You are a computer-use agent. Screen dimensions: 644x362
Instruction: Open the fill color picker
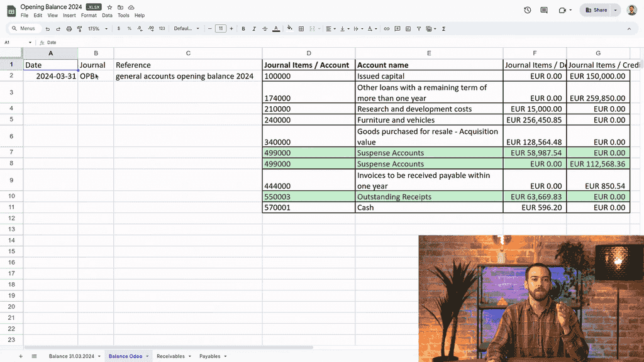tap(289, 29)
